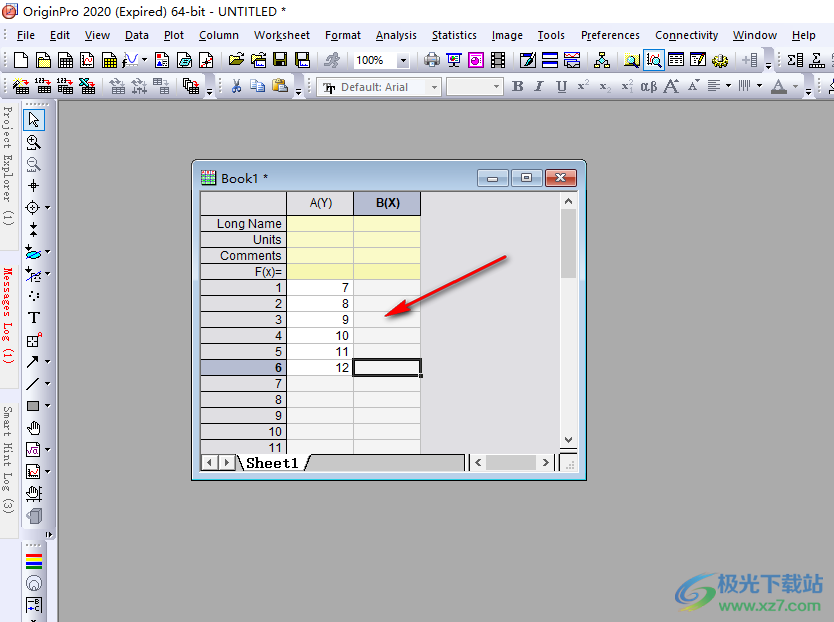Toggle Greek alpha-beta symbols
The height and width of the screenshot is (622, 834).
point(648,86)
